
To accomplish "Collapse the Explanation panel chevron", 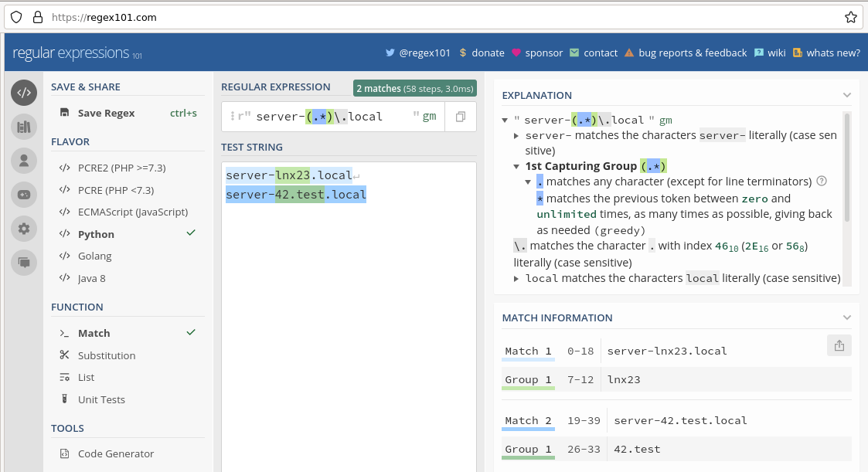I will coord(846,95).
